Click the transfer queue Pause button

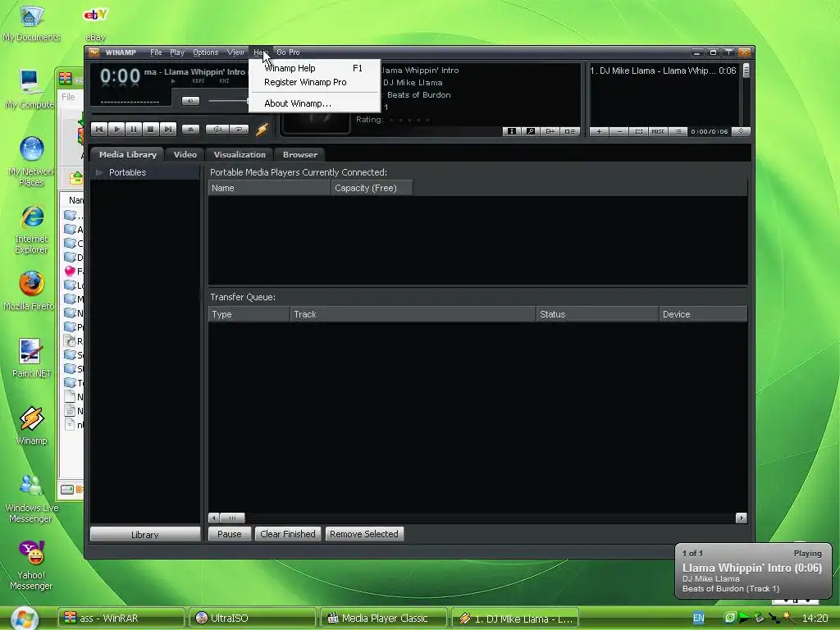coord(230,534)
